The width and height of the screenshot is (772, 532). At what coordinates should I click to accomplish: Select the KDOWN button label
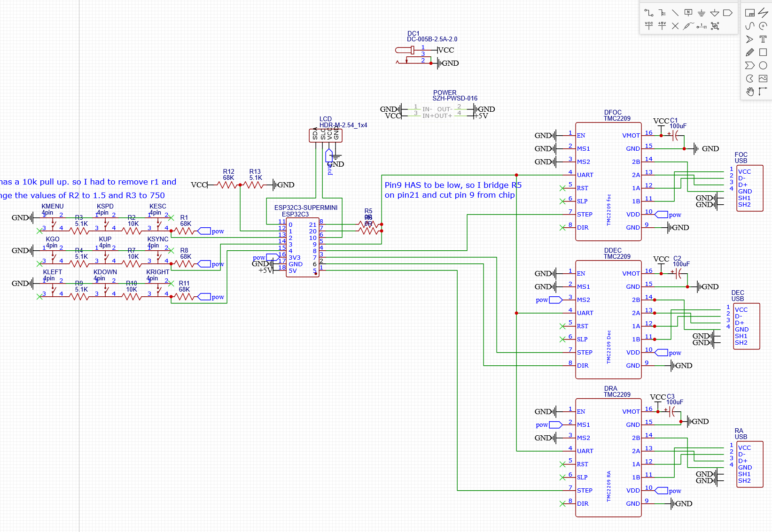(x=105, y=275)
